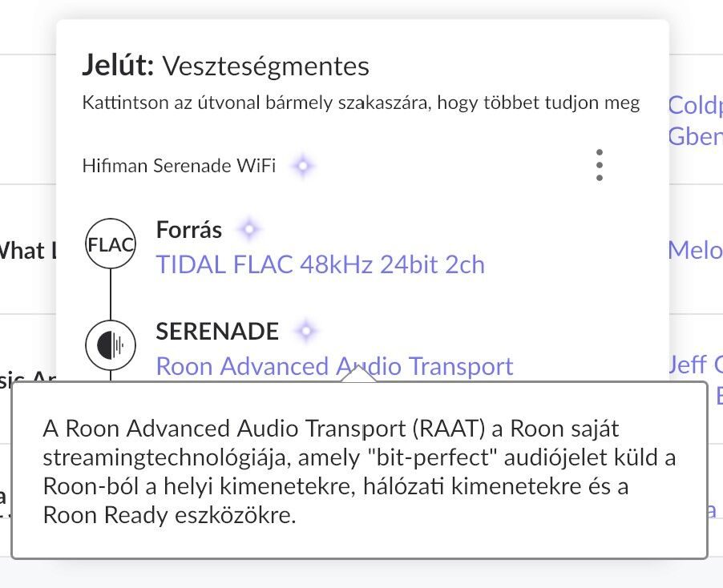This screenshot has height=588, width=723.
Task: Click the Forrás heading in signal path
Action: pyautogui.click(x=189, y=230)
